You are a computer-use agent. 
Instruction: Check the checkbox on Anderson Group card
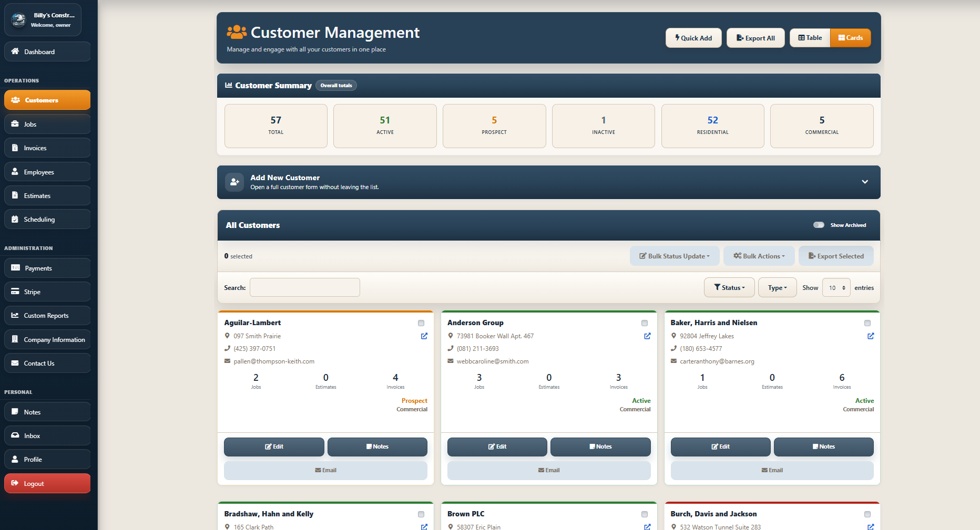click(x=645, y=323)
